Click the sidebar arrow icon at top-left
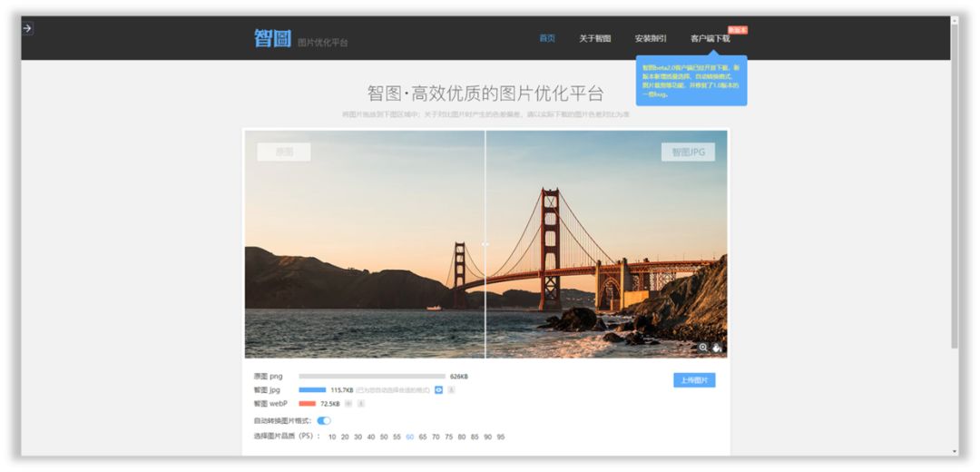The width and height of the screenshot is (980, 472). pyautogui.click(x=27, y=28)
